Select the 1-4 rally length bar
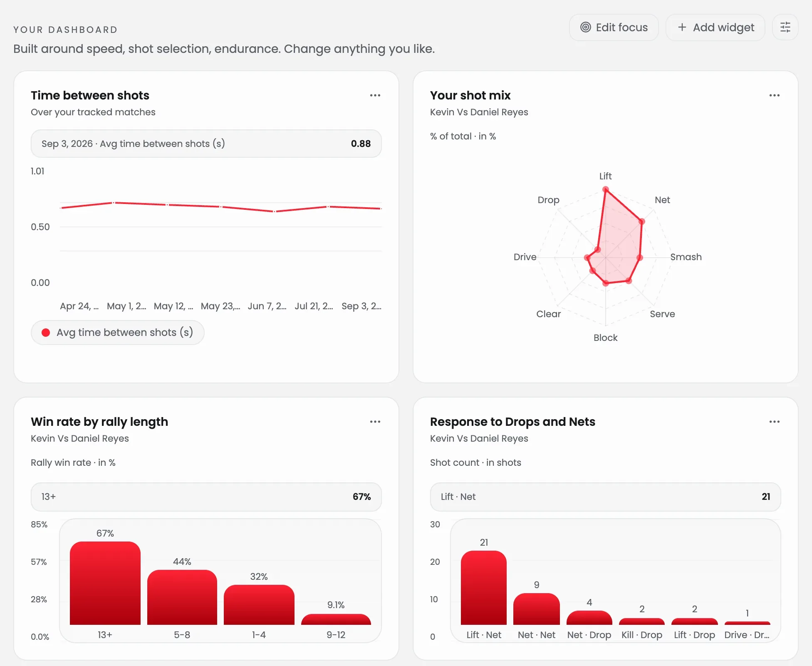Image resolution: width=812 pixels, height=666 pixels. point(259,605)
